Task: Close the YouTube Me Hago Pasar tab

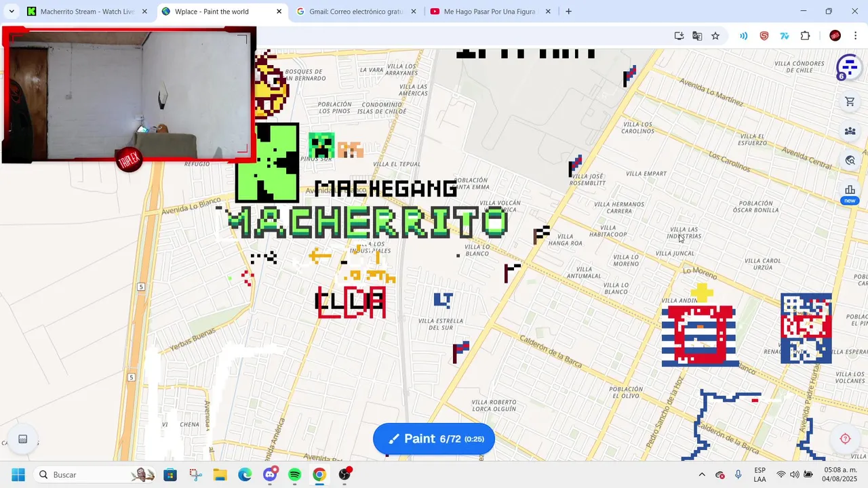Action: click(x=548, y=12)
